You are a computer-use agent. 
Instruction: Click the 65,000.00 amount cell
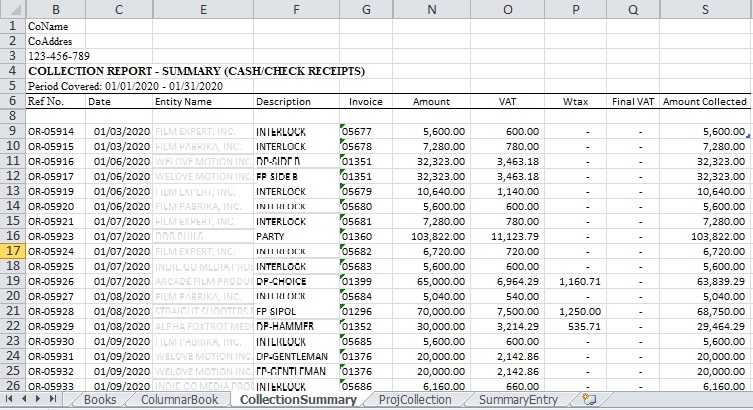[431, 281]
